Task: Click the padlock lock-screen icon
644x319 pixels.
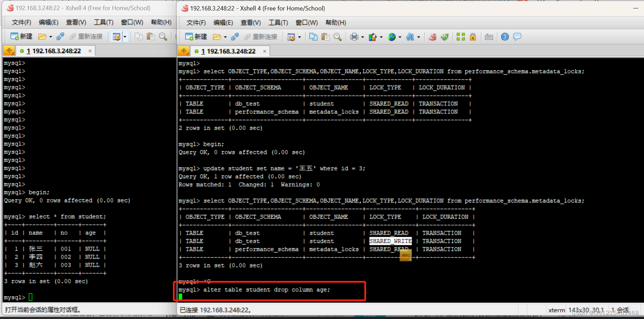Action: tap(473, 37)
